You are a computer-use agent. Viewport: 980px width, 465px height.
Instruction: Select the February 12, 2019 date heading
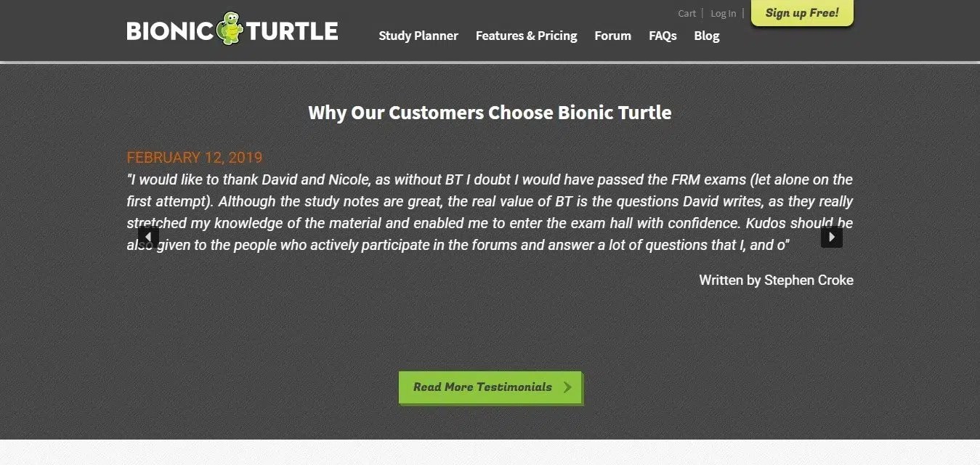(194, 157)
